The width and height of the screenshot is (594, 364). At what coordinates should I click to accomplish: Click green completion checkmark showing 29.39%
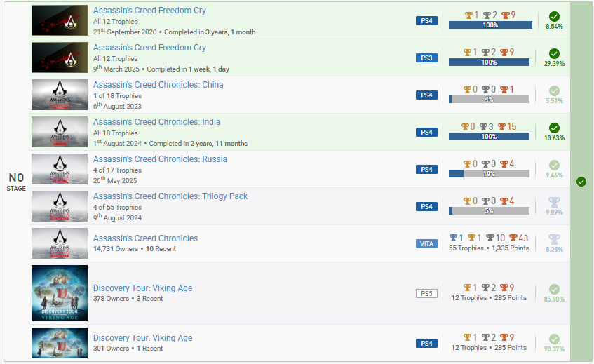click(x=554, y=53)
